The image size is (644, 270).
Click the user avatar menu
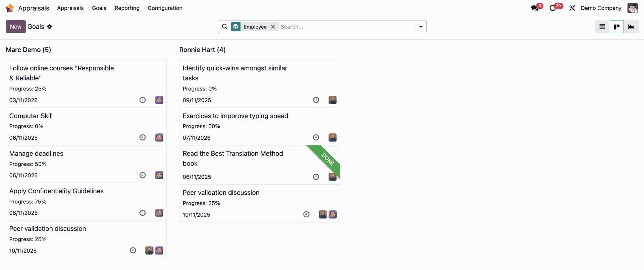(633, 8)
